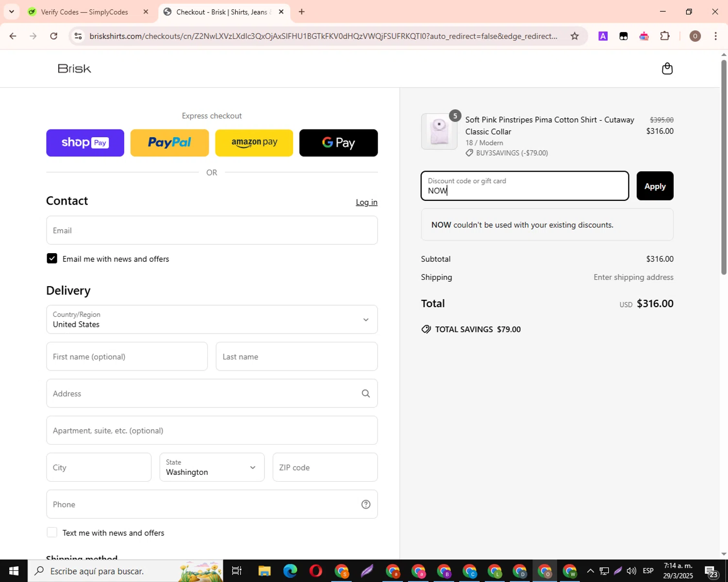Open the extensions puzzle piece menu
The width and height of the screenshot is (728, 582).
pos(665,36)
